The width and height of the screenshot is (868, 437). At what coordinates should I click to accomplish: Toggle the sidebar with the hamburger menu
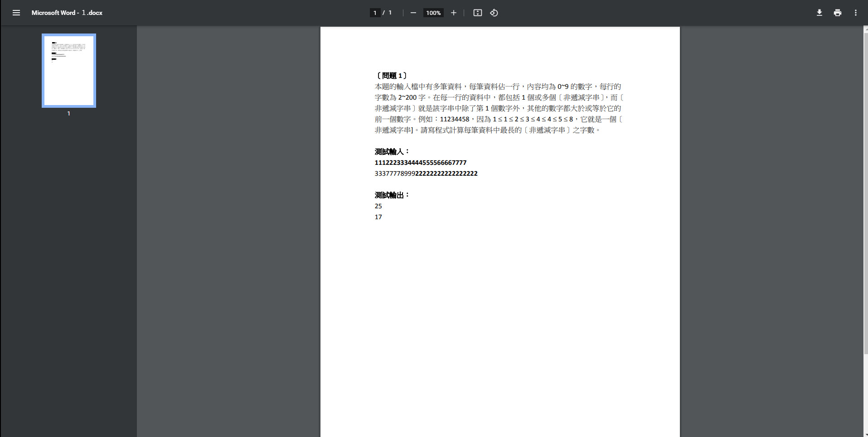click(x=16, y=13)
